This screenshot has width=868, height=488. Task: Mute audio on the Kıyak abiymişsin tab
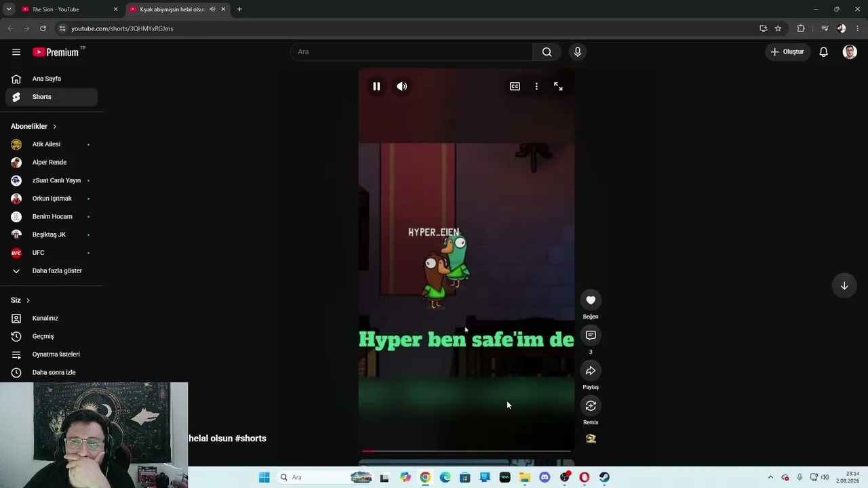[212, 9]
